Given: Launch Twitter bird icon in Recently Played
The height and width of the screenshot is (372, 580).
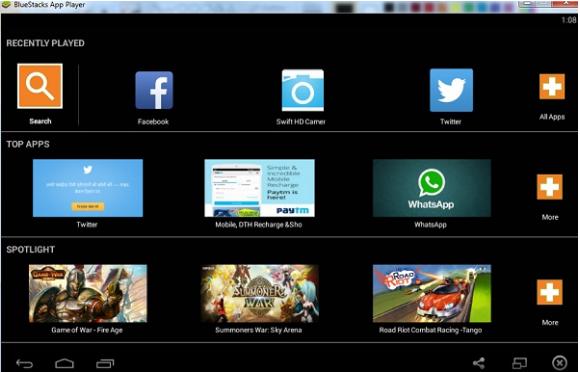Looking at the screenshot, I should click(451, 90).
